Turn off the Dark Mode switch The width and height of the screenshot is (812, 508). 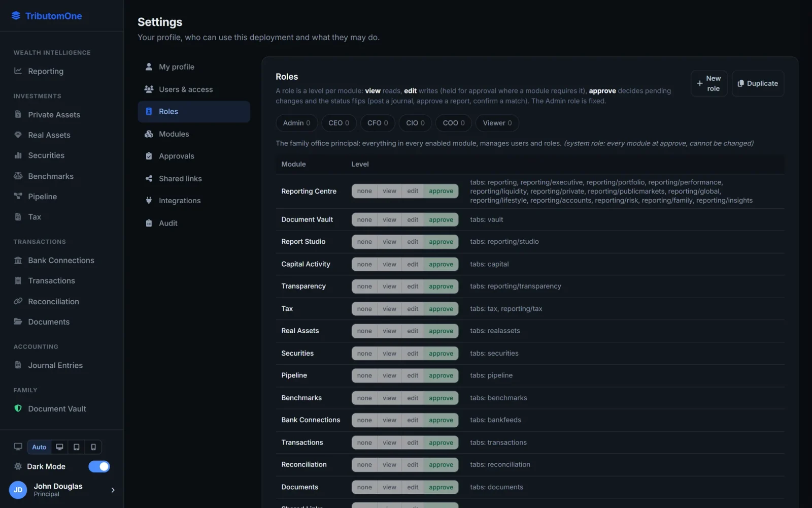point(99,466)
